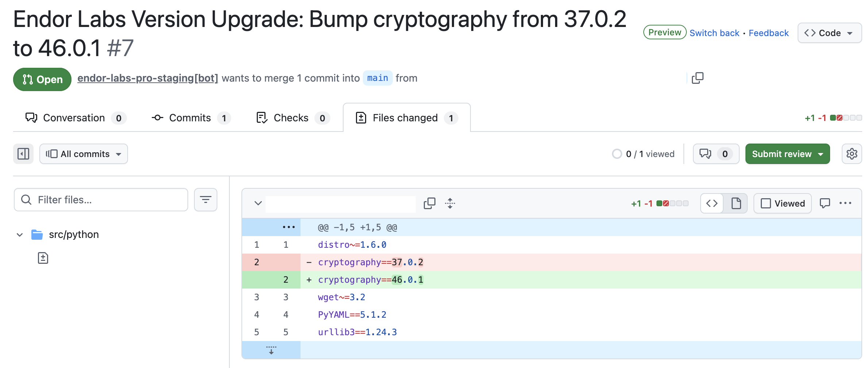Expand hidden lines below urllib3 line

point(271,350)
